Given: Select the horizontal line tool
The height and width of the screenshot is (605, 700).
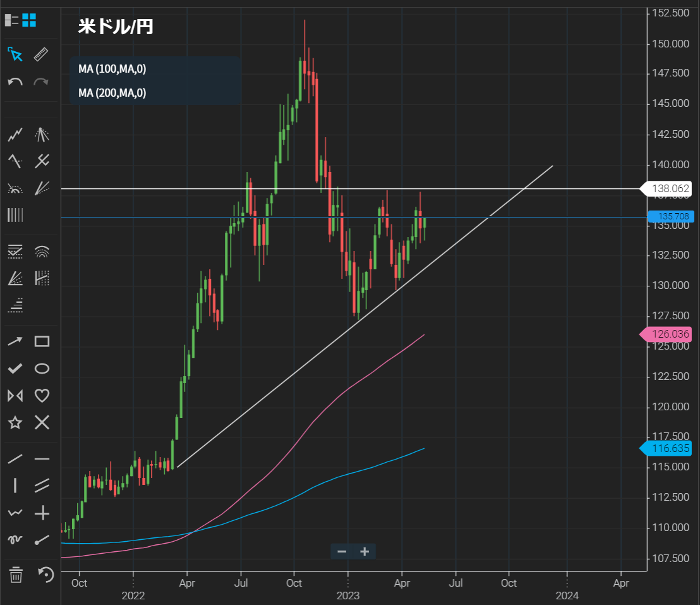Looking at the screenshot, I should coord(42,459).
